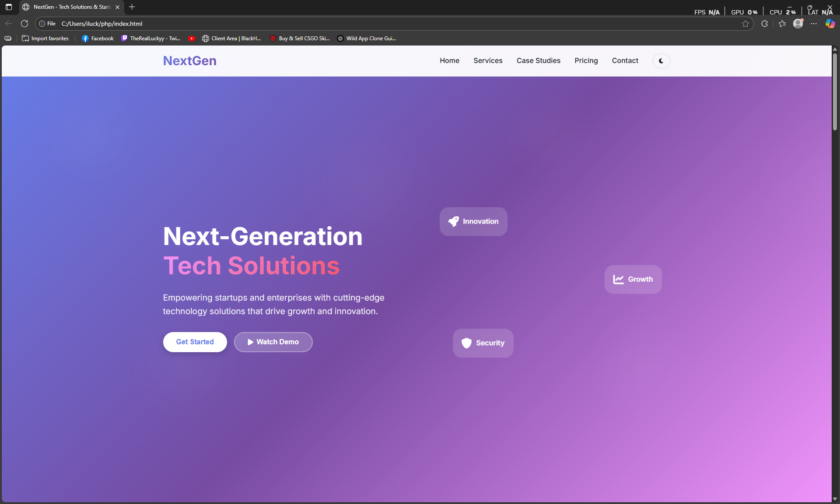Open the browser extensions puzzle icon
840x504 pixels.
pos(764,24)
